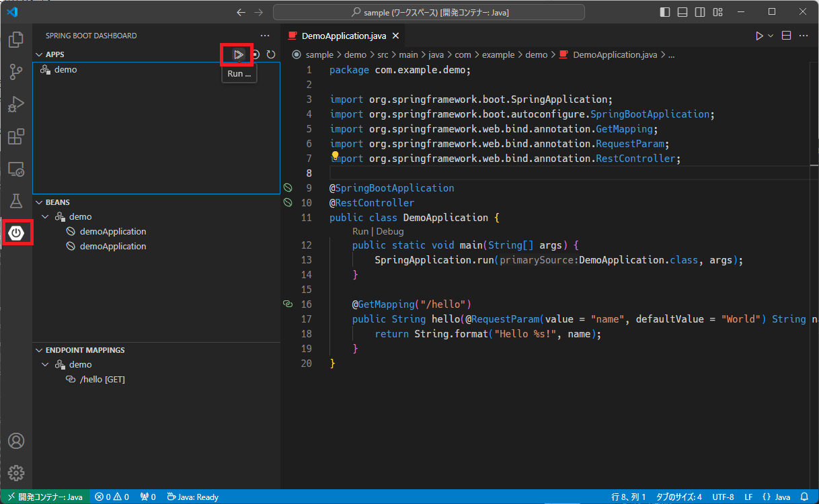Click @SpringBootApplication annotation text
Viewport: 819px width, 504px height.
click(x=392, y=187)
